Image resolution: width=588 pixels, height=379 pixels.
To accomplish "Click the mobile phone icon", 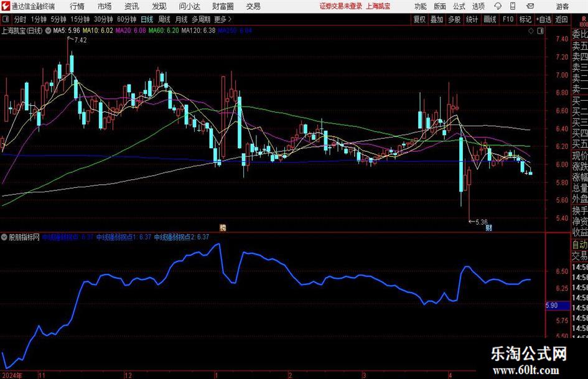I will click(x=513, y=6).
